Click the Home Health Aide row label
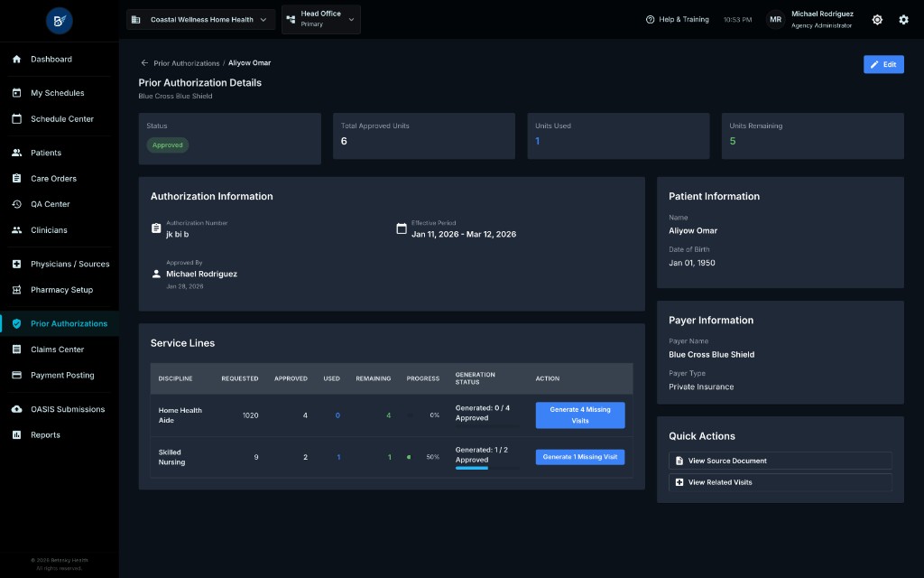 coord(180,415)
